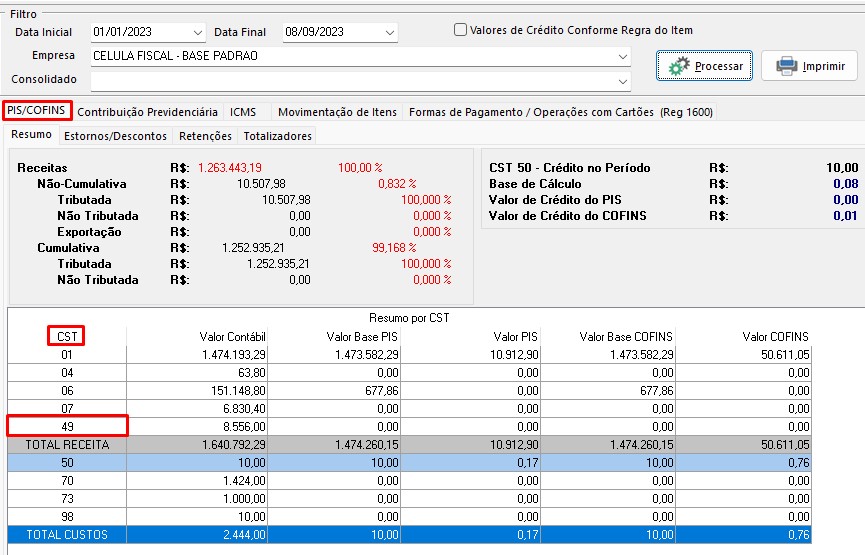The height and width of the screenshot is (555, 865).
Task: Click the Base de Cálculo value 0,08
Action: point(846,184)
